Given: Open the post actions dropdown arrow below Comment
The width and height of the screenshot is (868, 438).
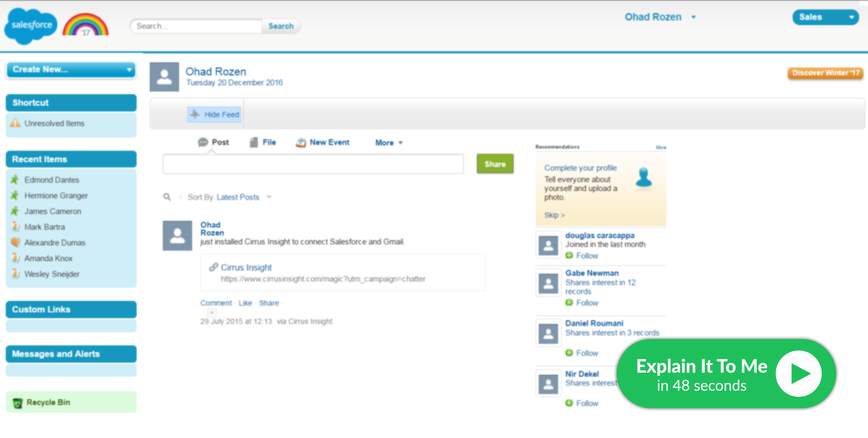Looking at the screenshot, I should tap(212, 312).
